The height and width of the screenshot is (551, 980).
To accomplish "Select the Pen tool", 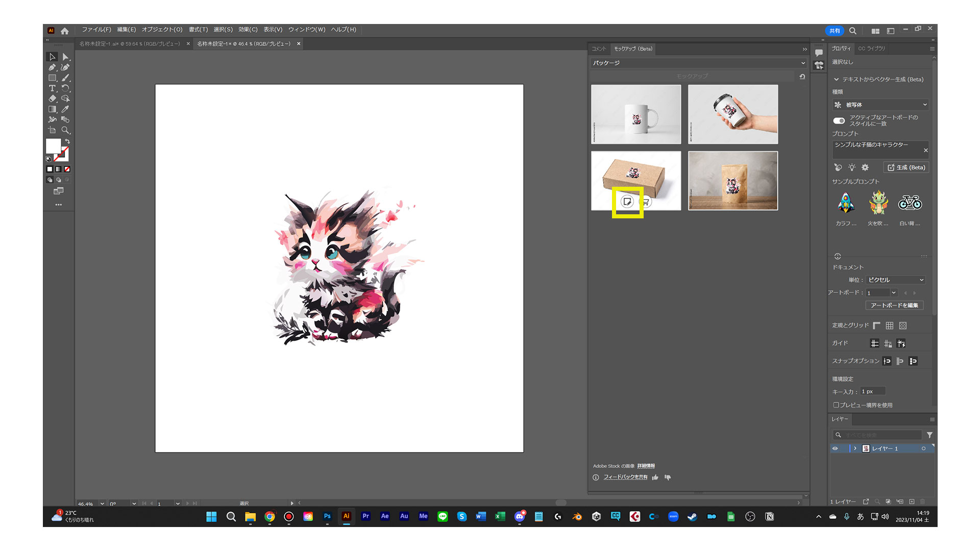I will coord(52,67).
